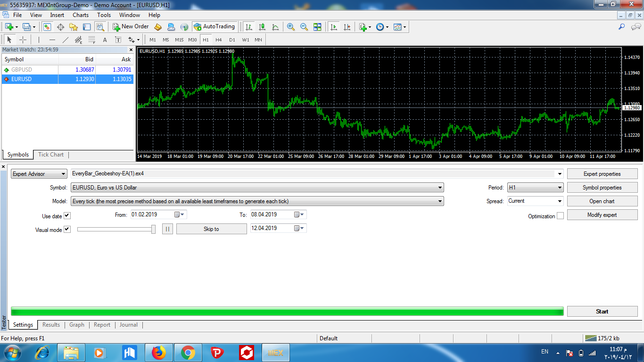The width and height of the screenshot is (644, 362).
Task: Switch to MN timeframe
Action: [258, 40]
